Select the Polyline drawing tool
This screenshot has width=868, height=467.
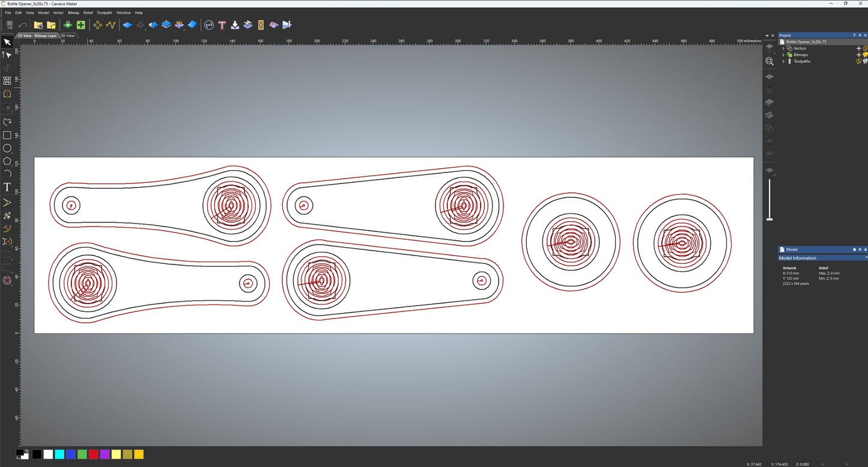click(x=7, y=122)
